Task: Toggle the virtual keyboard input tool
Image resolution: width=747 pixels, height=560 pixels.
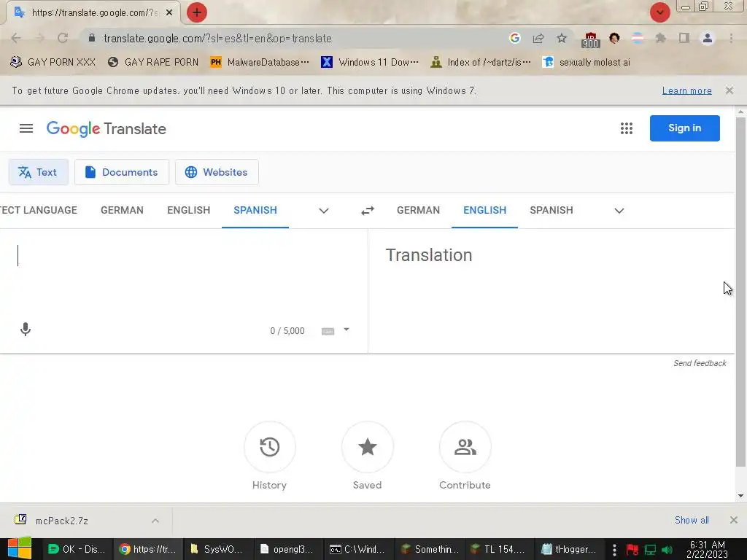Action: pyautogui.click(x=328, y=331)
